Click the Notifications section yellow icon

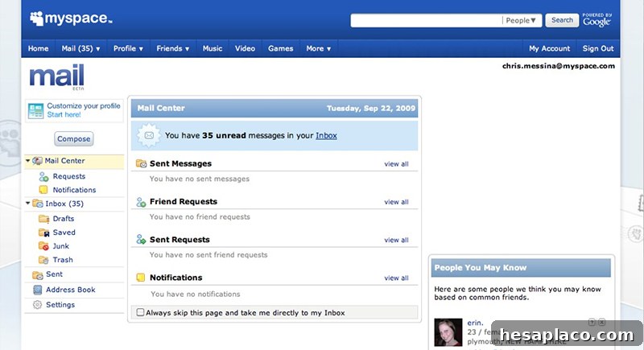pyautogui.click(x=140, y=278)
